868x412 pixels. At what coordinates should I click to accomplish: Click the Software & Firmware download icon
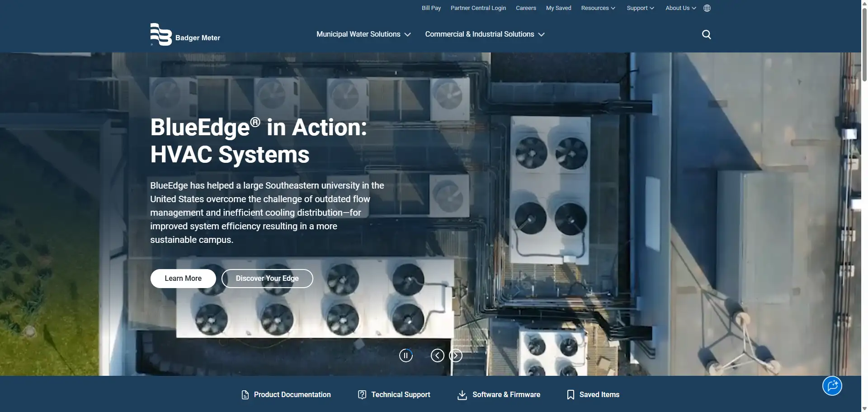(x=462, y=395)
